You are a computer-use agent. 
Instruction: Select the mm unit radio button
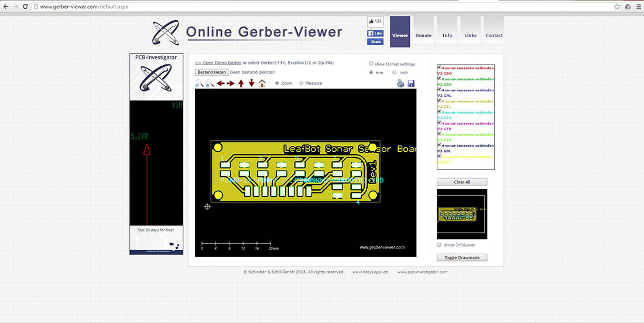pyautogui.click(x=371, y=73)
